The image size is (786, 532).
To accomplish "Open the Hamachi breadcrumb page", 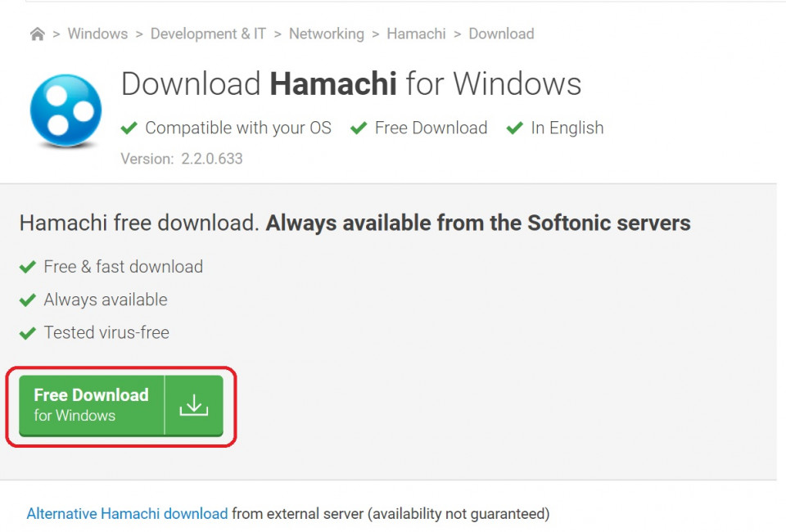I will 416,34.
